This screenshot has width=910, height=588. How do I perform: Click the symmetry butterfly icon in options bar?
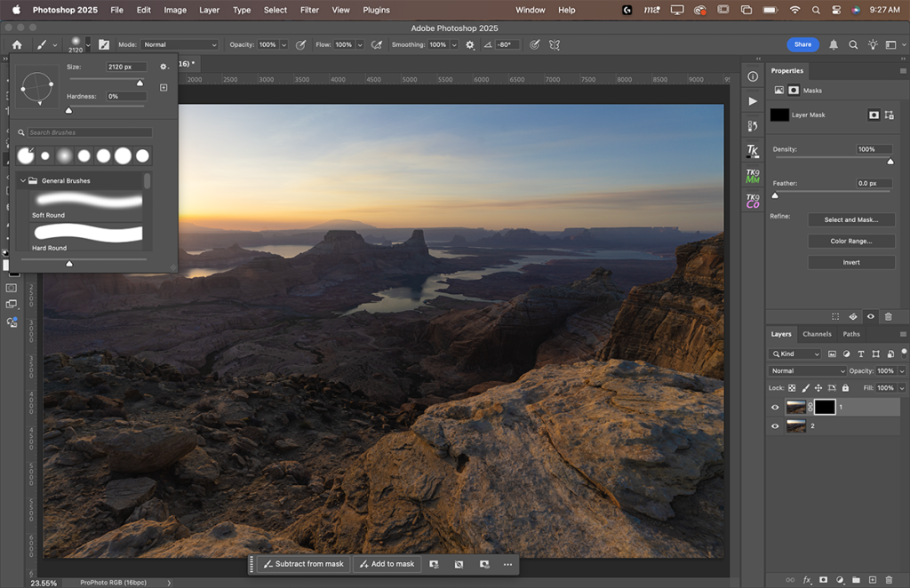pos(555,44)
